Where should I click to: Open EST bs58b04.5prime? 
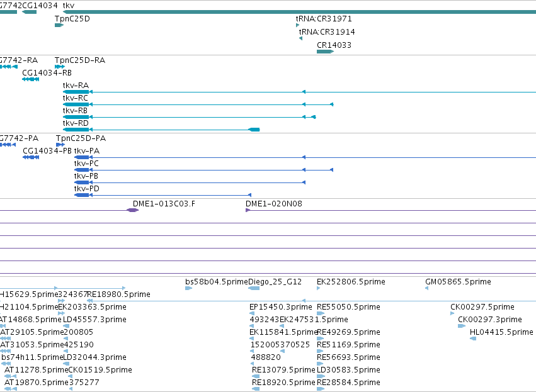217,282
